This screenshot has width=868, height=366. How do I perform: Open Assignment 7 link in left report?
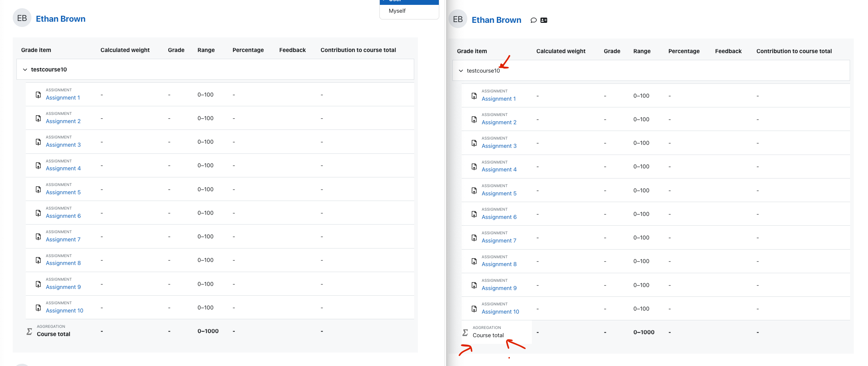63,240
